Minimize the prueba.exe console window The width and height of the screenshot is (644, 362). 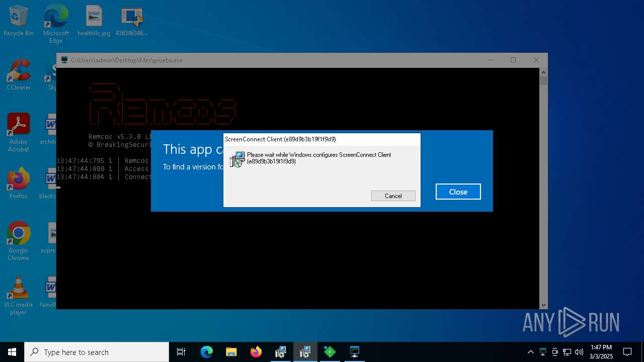pos(491,60)
